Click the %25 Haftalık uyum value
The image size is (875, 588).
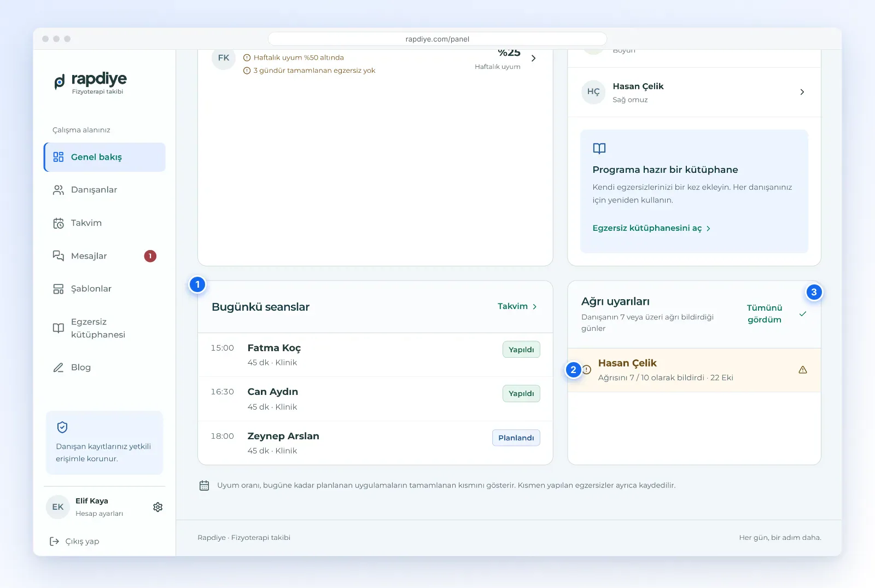tap(509, 53)
